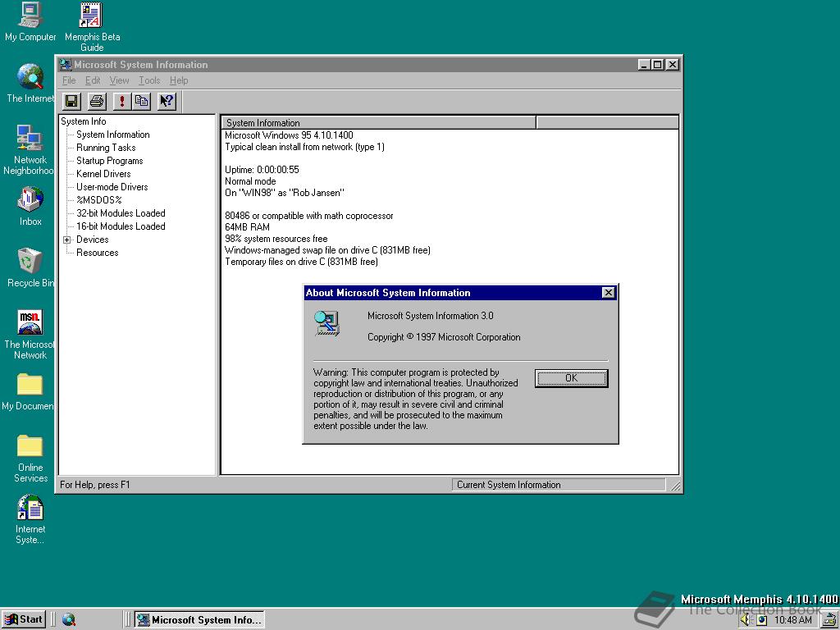The height and width of the screenshot is (630, 840).
Task: Expand the Devices tree node
Action: [x=67, y=240]
